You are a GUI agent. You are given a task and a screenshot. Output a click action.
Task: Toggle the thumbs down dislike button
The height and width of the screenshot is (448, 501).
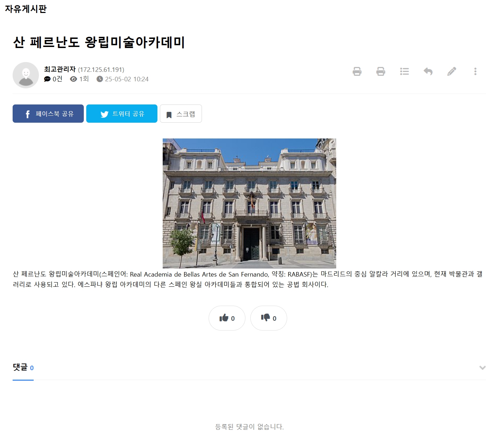tap(269, 318)
